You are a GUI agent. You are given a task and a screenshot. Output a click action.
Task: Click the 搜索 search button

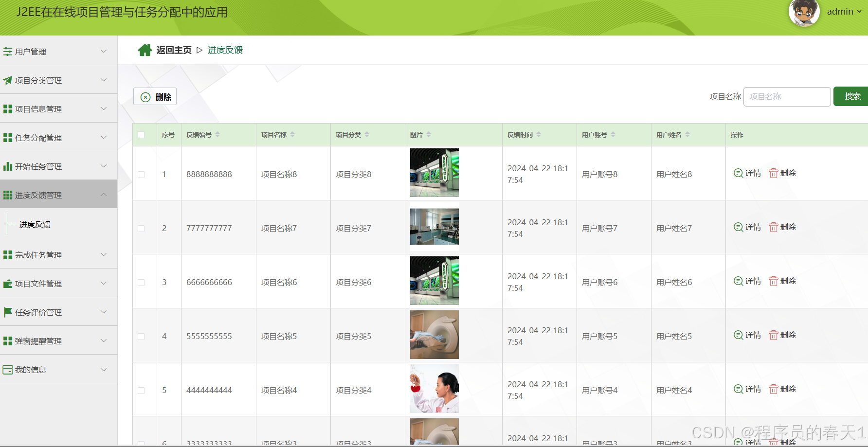click(851, 96)
